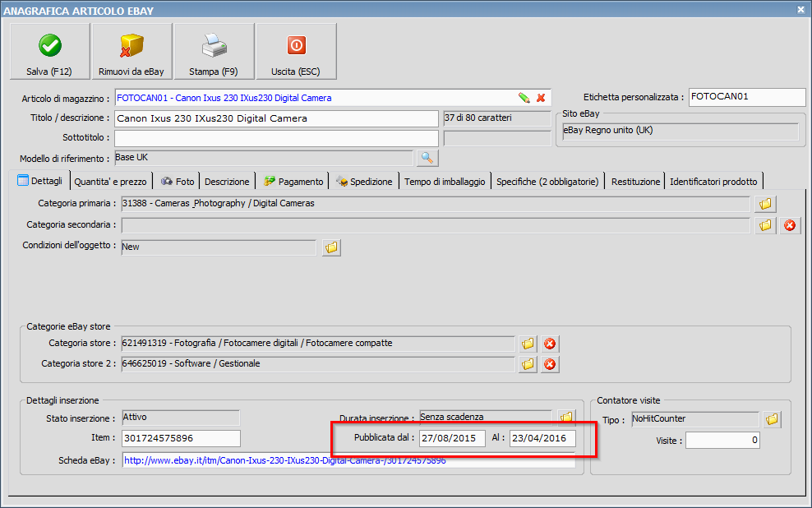Open the Restituzione tab

635,182
